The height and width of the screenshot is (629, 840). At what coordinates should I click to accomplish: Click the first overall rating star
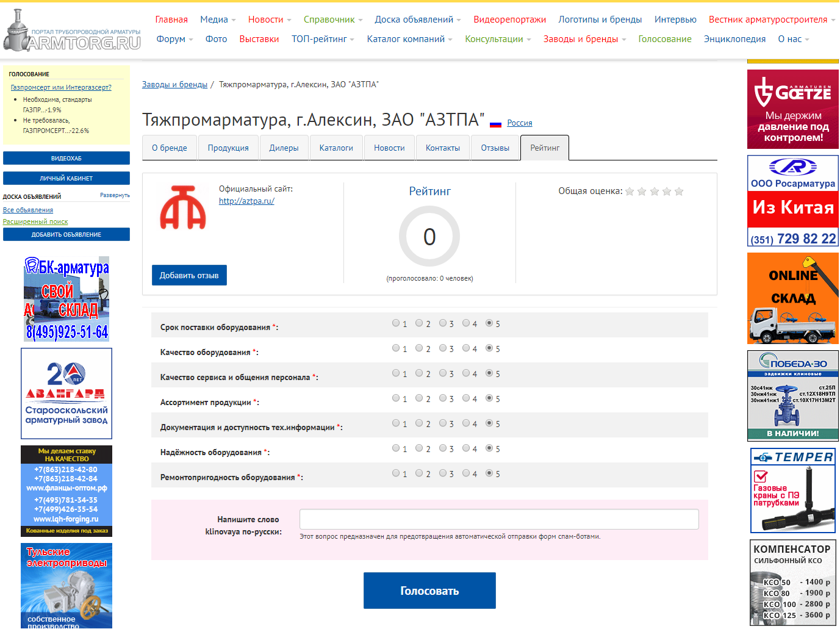click(x=630, y=192)
